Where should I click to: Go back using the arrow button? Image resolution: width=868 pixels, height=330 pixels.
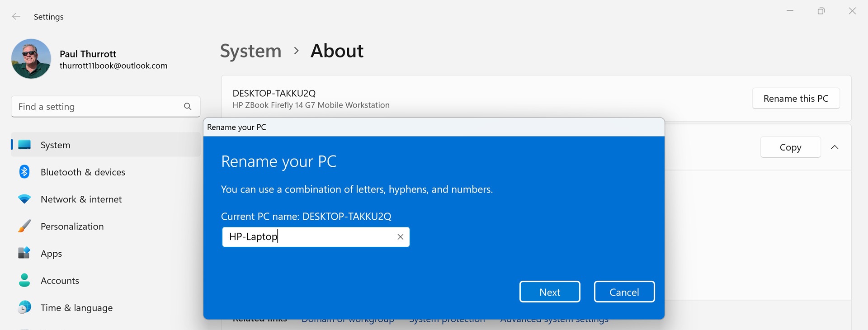(x=16, y=17)
